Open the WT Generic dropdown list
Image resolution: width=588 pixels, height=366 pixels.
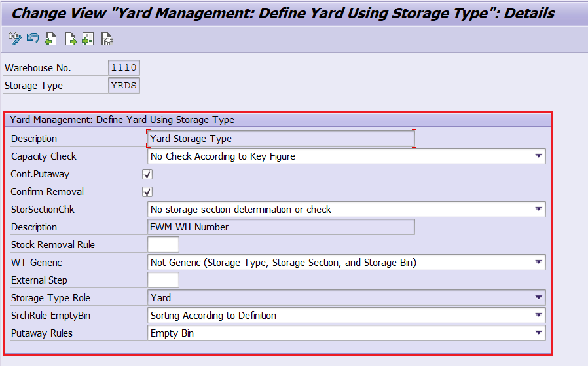[538, 263]
